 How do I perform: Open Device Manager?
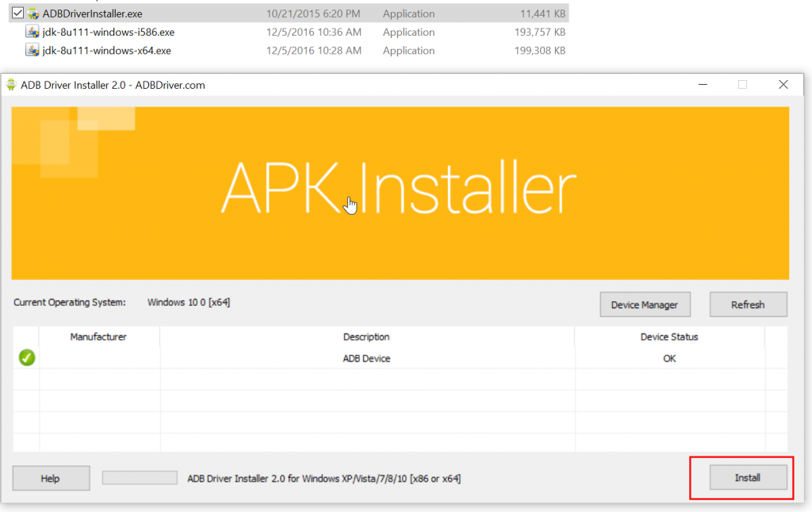click(x=645, y=305)
